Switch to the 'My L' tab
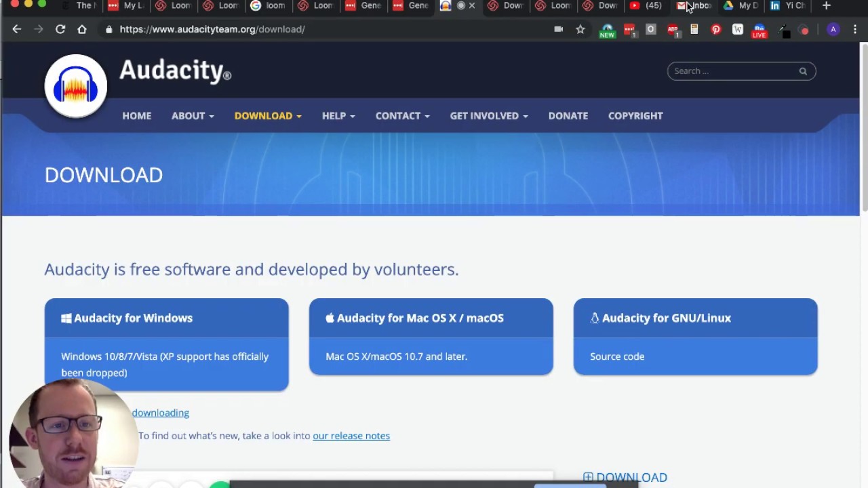This screenshot has width=868, height=488. (126, 5)
